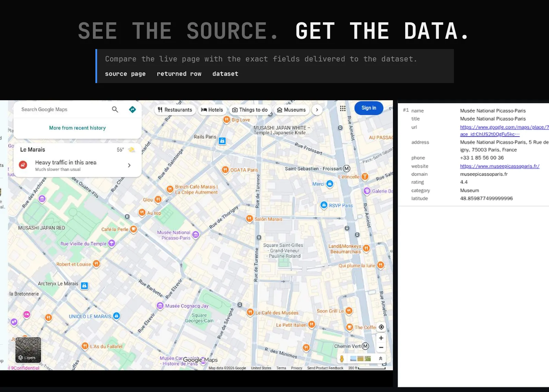The width and height of the screenshot is (549, 392).
Task: Click the Breizh Café Marais pin
Action: pyautogui.click(x=170, y=189)
